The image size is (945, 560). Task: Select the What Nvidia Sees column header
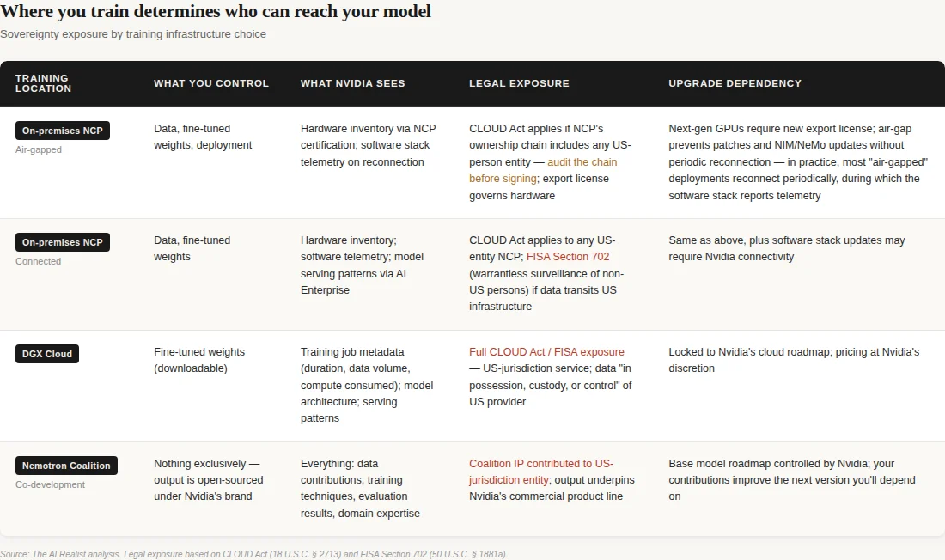click(352, 83)
